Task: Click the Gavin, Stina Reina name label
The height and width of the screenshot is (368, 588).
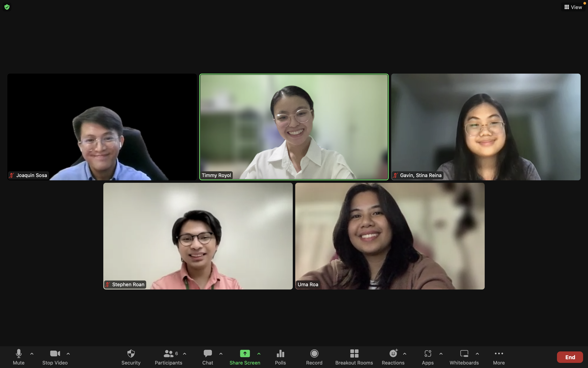Action: tap(421, 175)
